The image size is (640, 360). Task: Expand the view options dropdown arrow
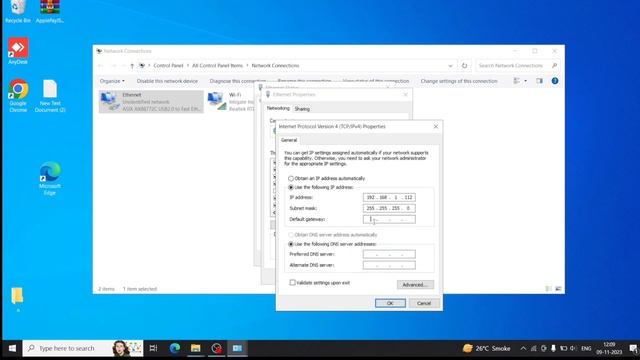[x=525, y=81]
